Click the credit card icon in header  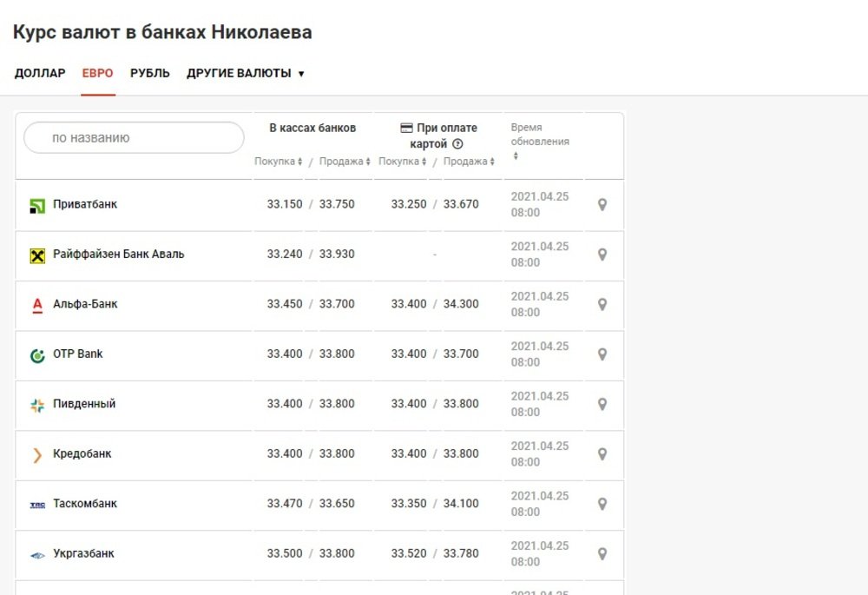[406, 128]
